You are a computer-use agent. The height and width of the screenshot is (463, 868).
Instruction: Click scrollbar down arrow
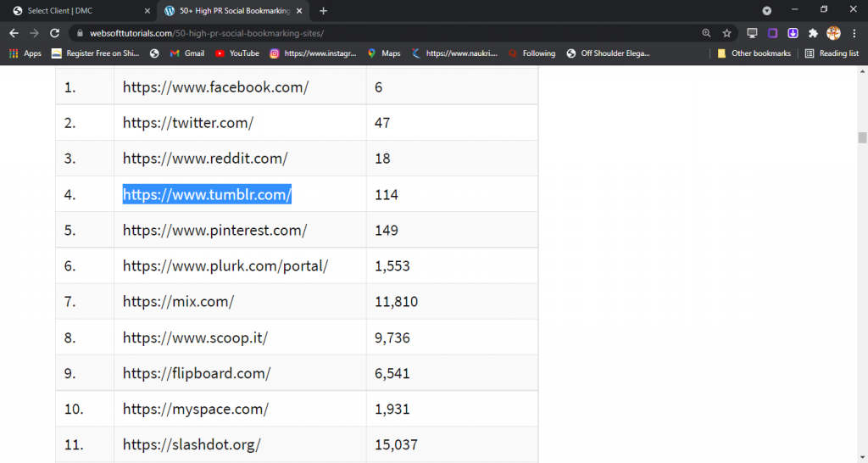(x=862, y=458)
